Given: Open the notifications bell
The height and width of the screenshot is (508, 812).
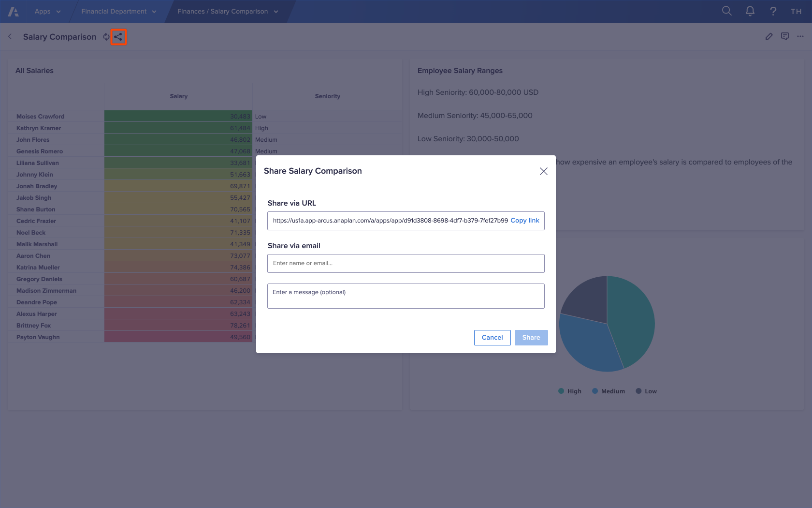Looking at the screenshot, I should point(750,11).
